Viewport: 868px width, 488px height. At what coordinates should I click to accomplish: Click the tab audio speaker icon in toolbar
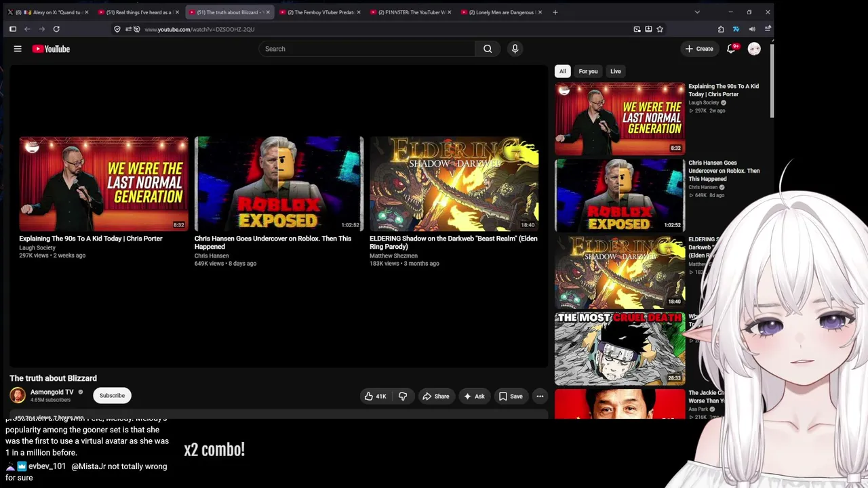pyautogui.click(x=752, y=29)
